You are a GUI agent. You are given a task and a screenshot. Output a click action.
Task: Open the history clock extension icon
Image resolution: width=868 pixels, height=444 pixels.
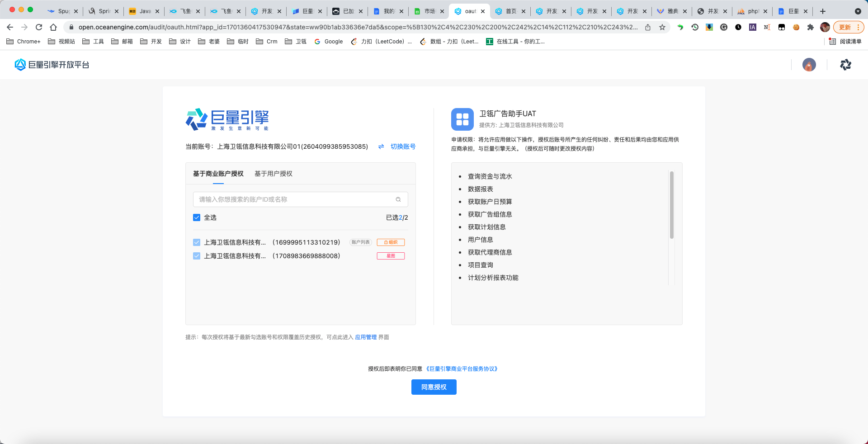695,27
